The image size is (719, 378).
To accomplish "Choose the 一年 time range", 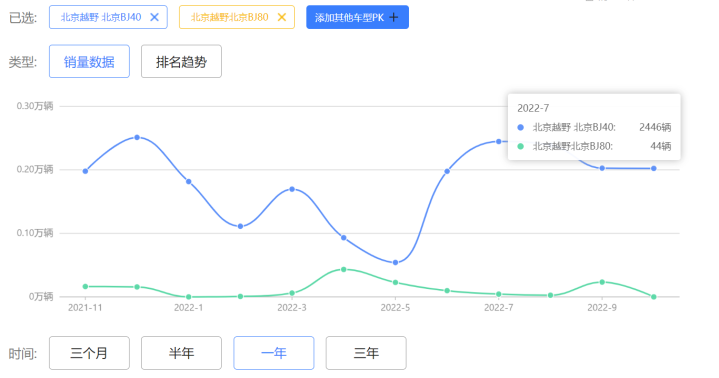I will coord(274,353).
